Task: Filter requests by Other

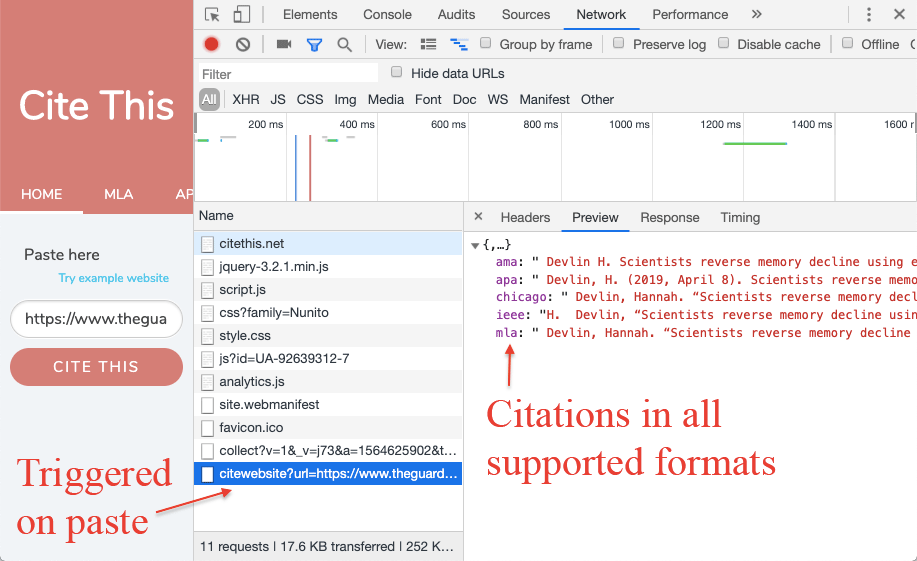Action: 597,99
